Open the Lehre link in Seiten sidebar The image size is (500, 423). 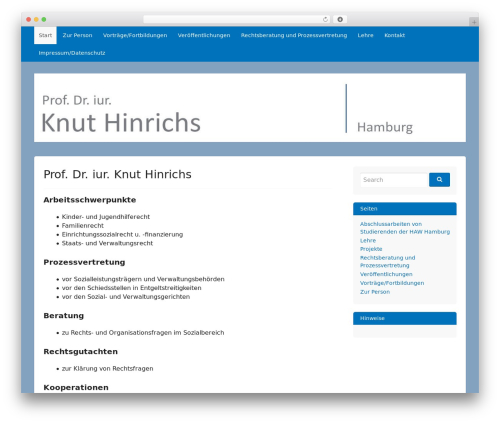pos(368,240)
